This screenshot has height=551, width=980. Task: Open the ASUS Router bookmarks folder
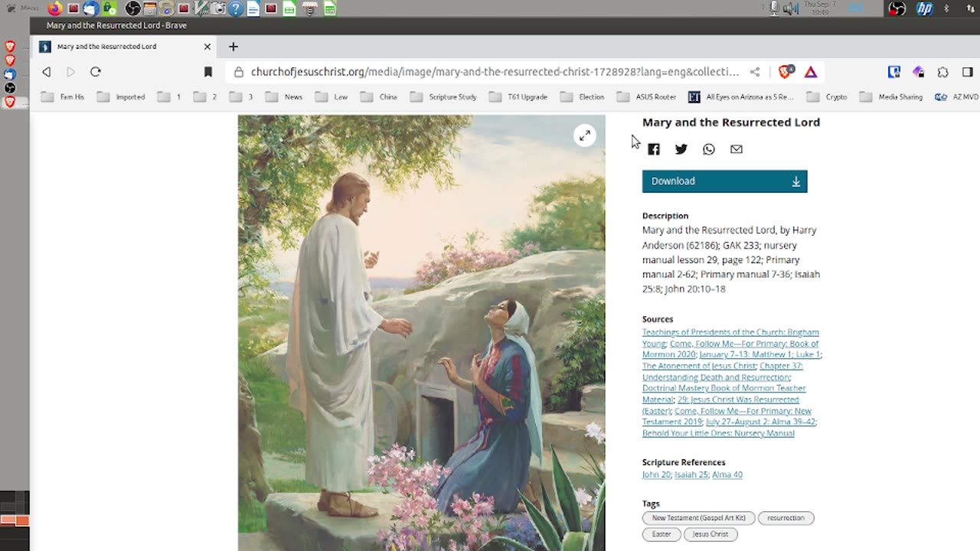pyautogui.click(x=647, y=97)
